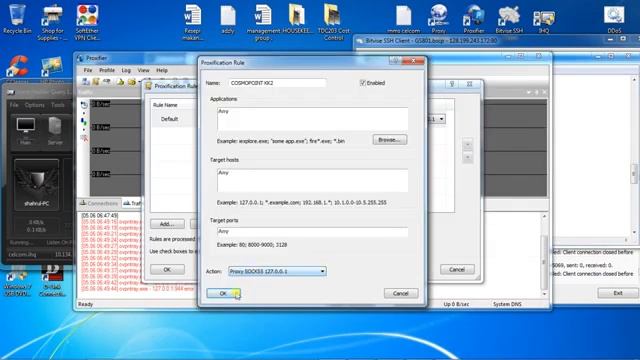Open Tools menu in the dark app

pyautogui.click(x=58, y=105)
